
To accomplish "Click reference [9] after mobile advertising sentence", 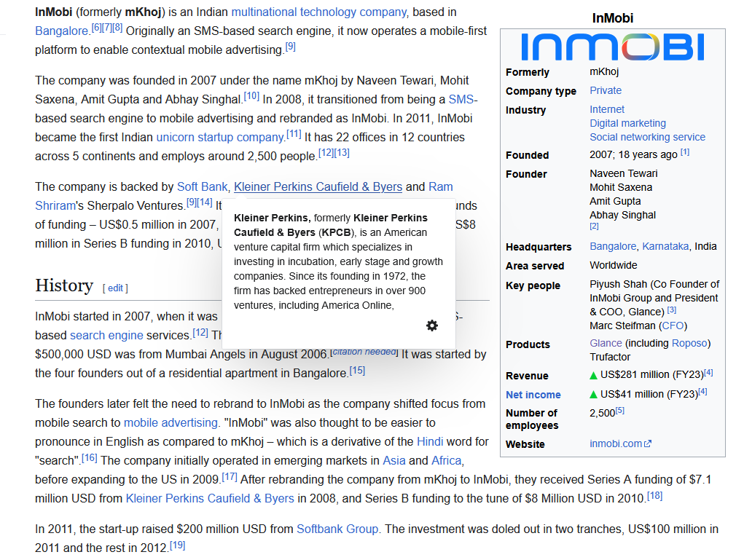I will point(291,47).
